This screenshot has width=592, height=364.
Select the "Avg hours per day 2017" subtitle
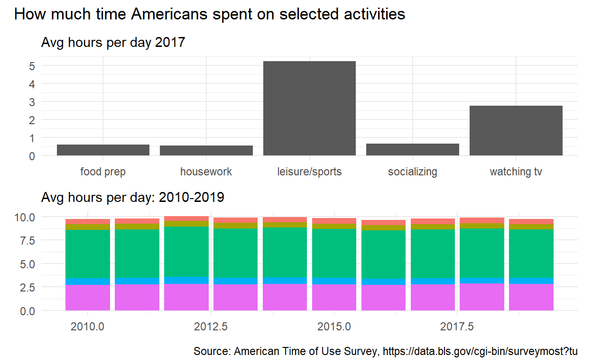point(113,43)
